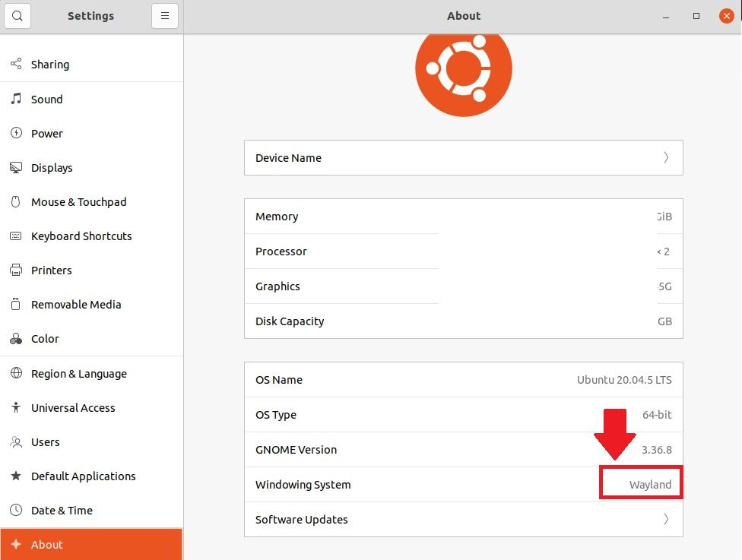742x560 pixels.
Task: Open Users settings panel
Action: pyautogui.click(x=91, y=441)
